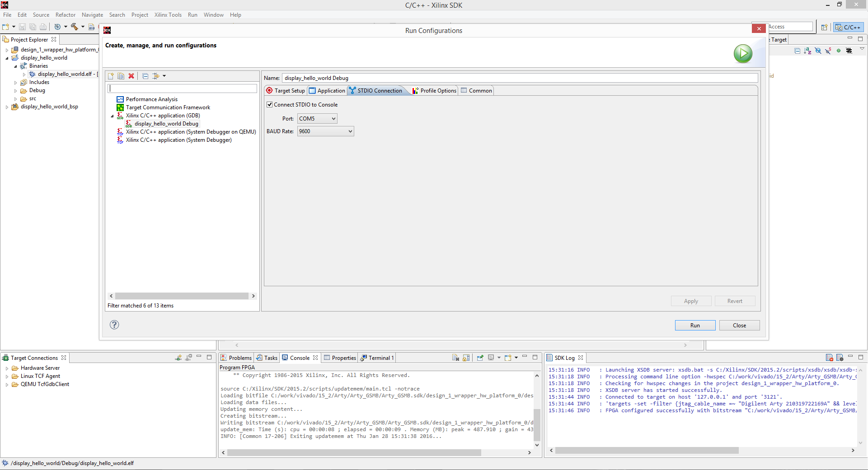Image resolution: width=868 pixels, height=470 pixels.
Task: Expand Linux TCF Agent node
Action: pyautogui.click(x=7, y=377)
